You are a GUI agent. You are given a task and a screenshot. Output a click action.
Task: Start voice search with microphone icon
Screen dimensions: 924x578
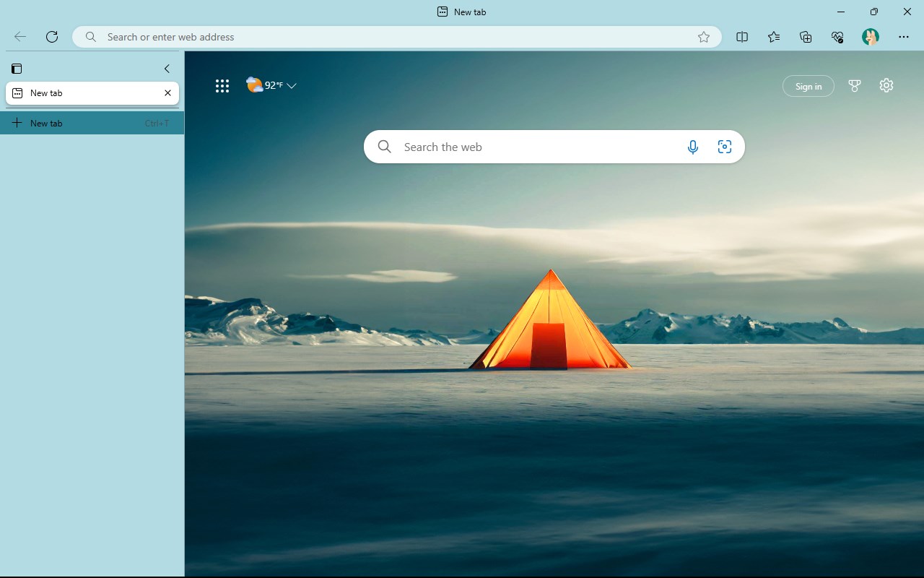tap(693, 147)
